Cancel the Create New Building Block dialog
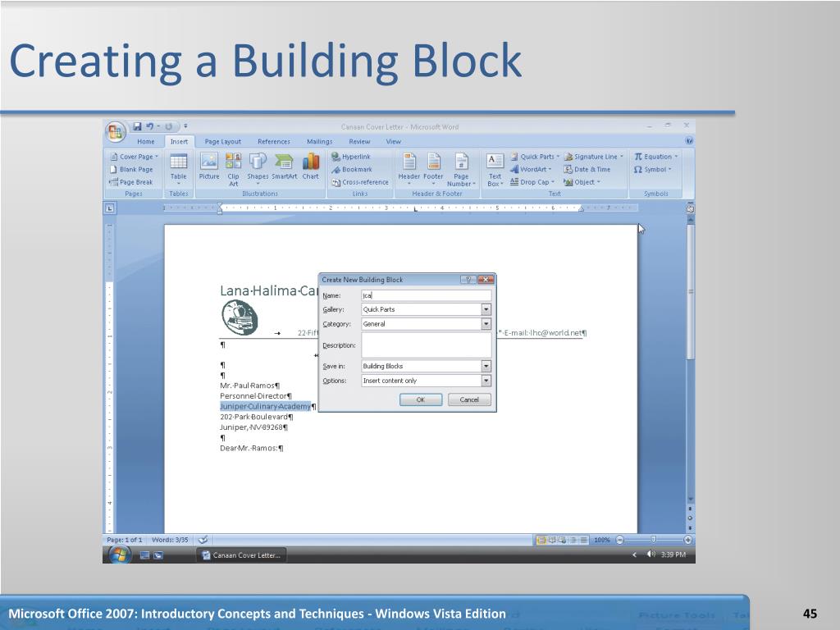 (468, 399)
